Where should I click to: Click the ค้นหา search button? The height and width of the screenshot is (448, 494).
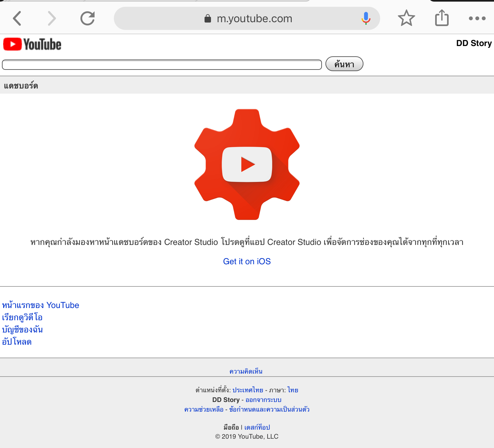tap(344, 64)
